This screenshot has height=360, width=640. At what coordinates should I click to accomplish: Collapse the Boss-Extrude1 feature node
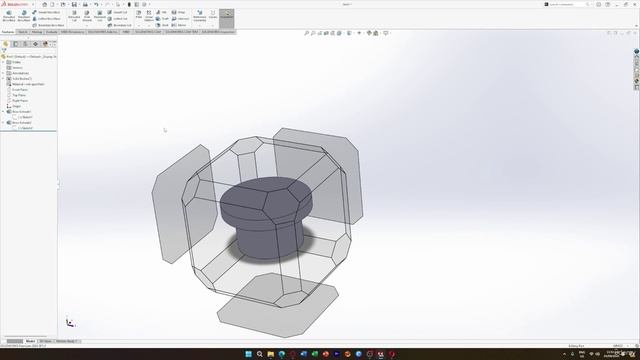click(x=3, y=112)
